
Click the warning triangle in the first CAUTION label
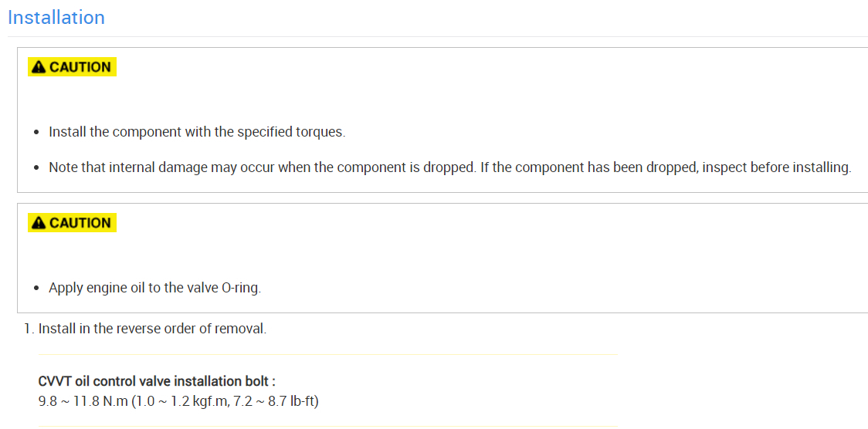tap(39, 67)
